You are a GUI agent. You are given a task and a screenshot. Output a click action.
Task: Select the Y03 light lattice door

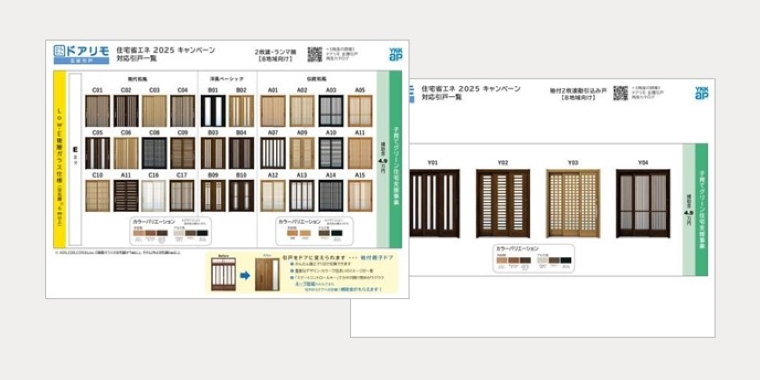(x=573, y=203)
